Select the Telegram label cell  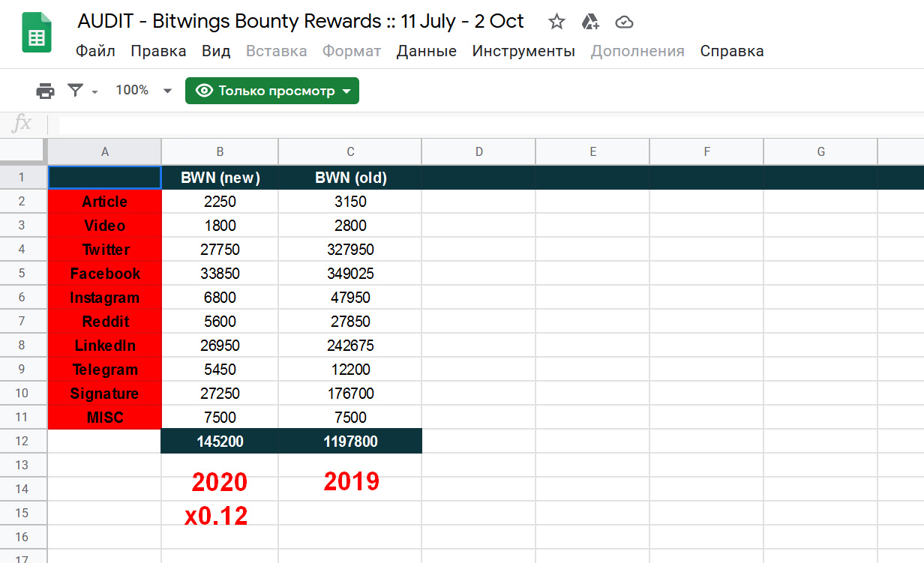pos(105,370)
